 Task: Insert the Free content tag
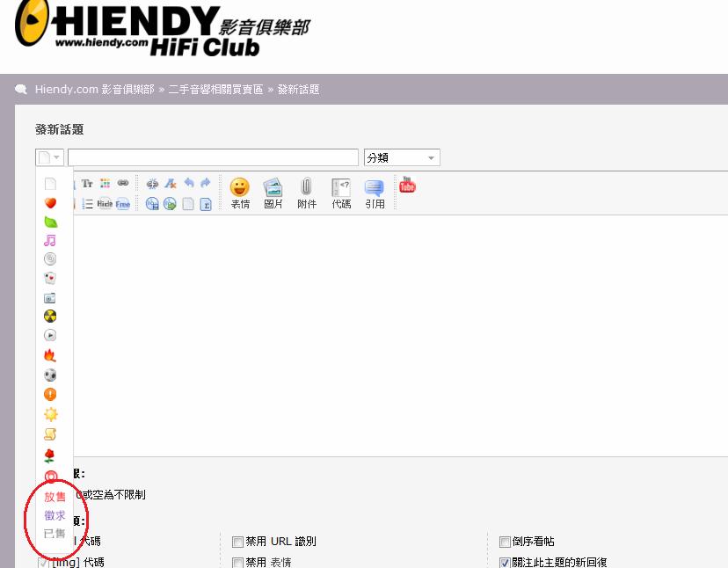coord(123,204)
